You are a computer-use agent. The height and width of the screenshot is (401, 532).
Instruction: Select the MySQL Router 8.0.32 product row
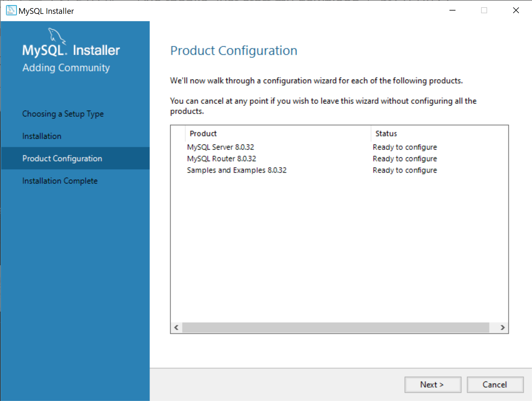[x=221, y=158]
